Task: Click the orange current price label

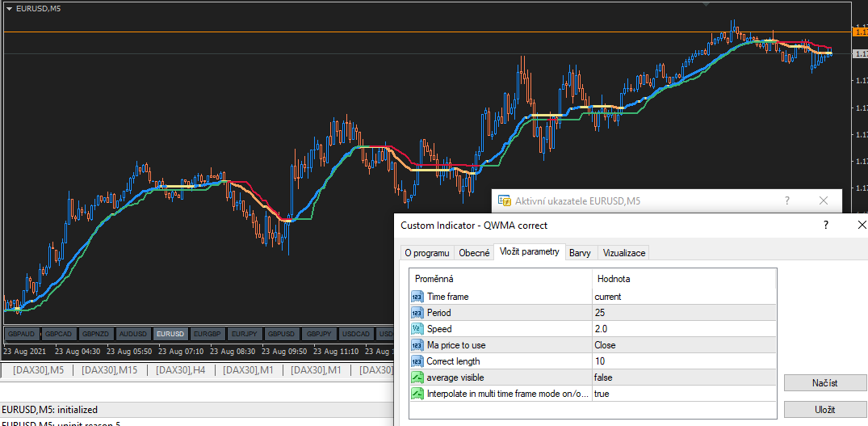Action: [859, 32]
